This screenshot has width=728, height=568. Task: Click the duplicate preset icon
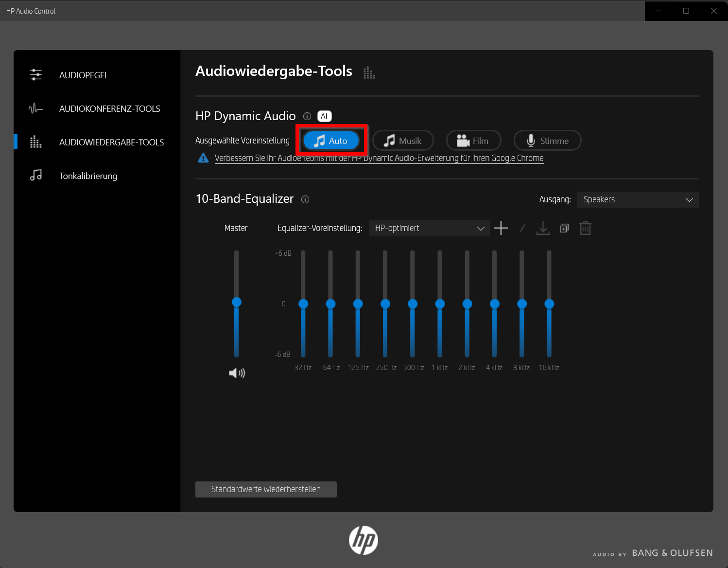tap(564, 228)
